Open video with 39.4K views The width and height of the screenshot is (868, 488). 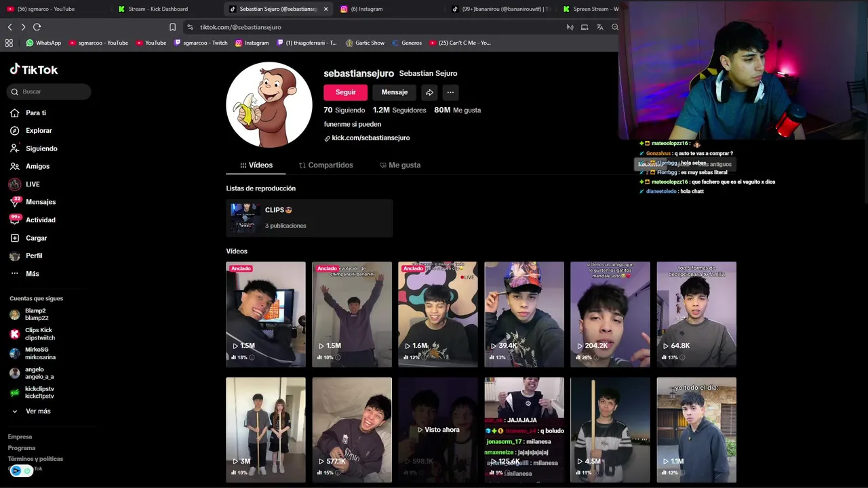click(524, 314)
